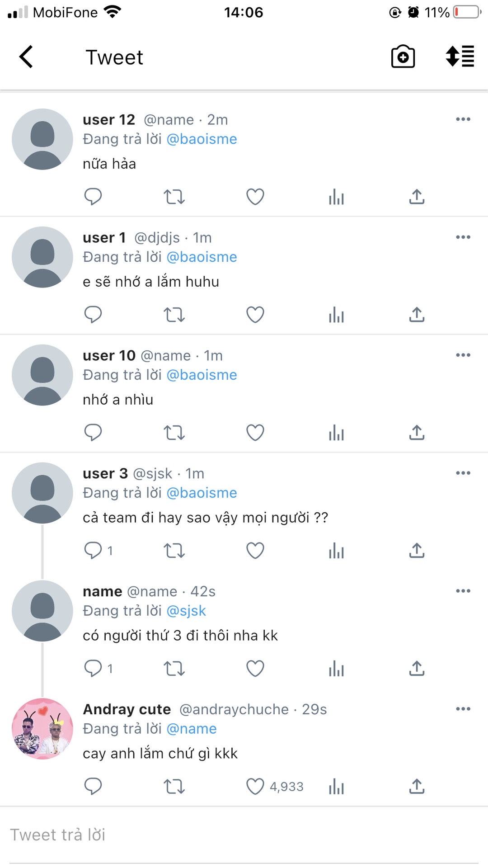488x868 pixels.
Task: Share user 3's tweet
Action: [417, 551]
